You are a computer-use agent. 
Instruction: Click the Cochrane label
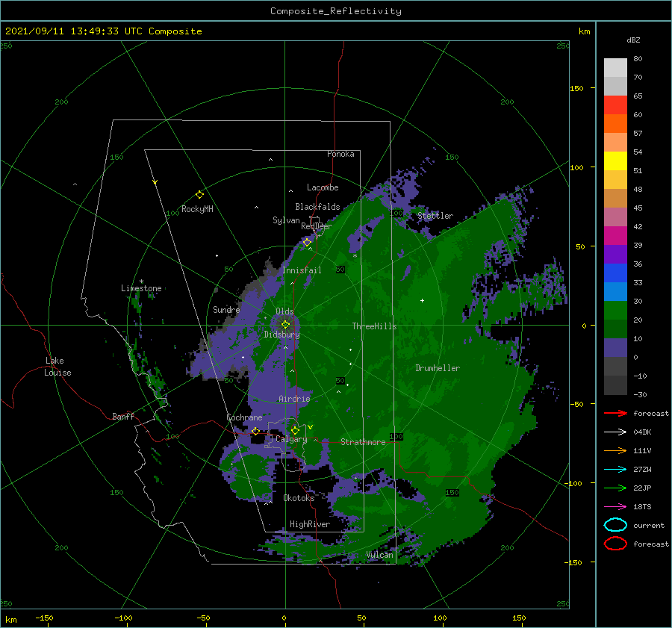[244, 417]
